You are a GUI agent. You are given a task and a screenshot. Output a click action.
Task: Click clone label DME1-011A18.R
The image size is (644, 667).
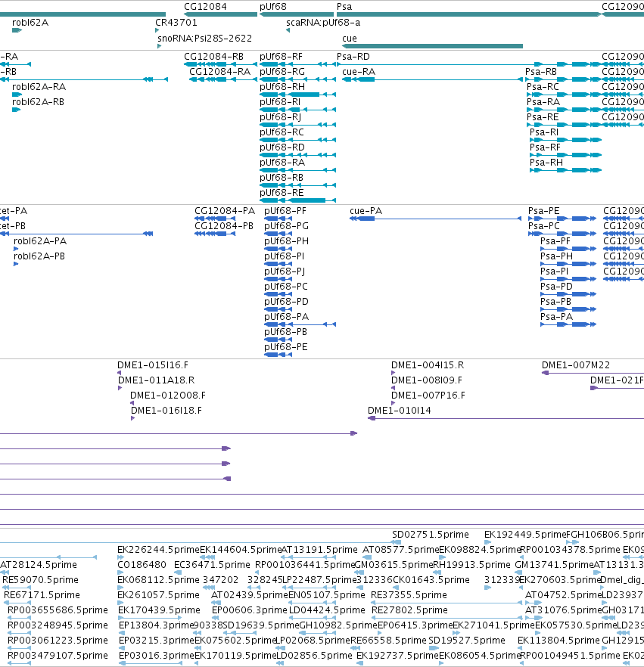click(x=156, y=380)
